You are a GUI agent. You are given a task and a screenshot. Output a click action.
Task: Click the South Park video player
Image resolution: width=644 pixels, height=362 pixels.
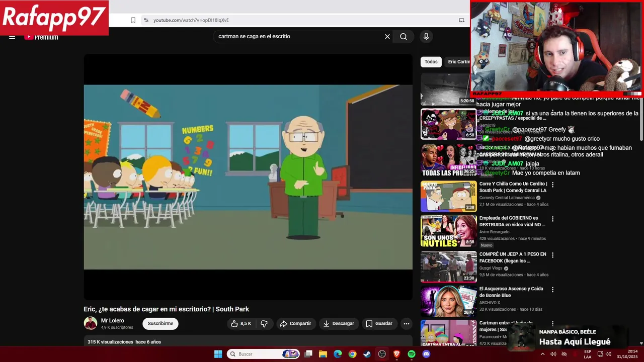point(248,177)
